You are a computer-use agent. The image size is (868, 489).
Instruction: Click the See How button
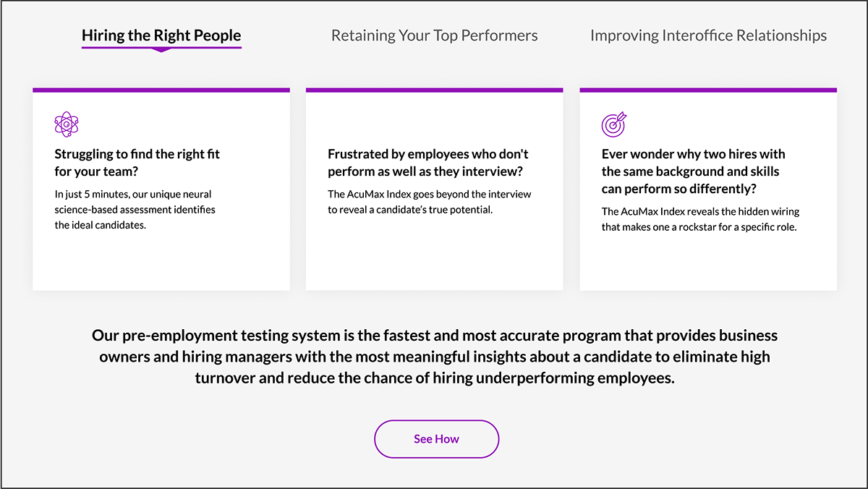pos(436,439)
